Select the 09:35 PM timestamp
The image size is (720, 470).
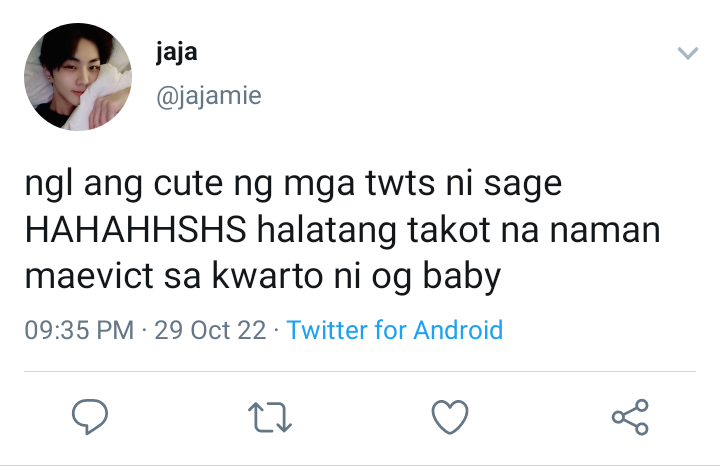[x=79, y=330]
